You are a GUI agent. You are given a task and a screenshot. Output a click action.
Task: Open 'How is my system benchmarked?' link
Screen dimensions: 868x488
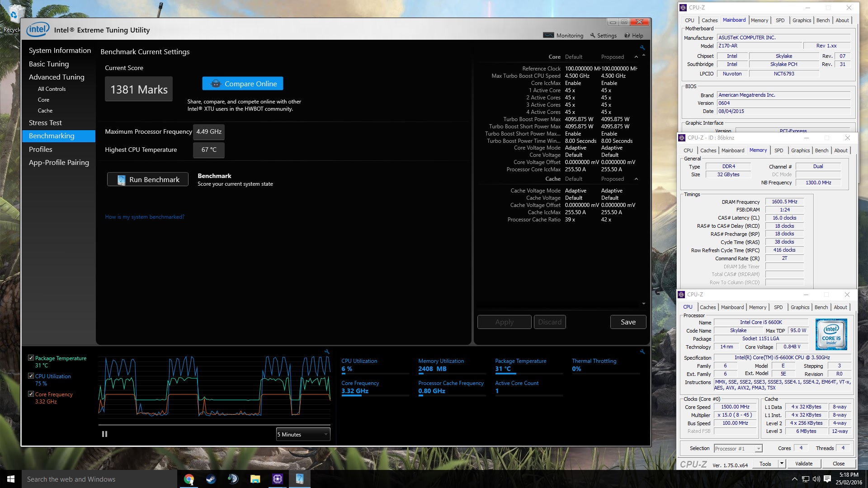145,217
